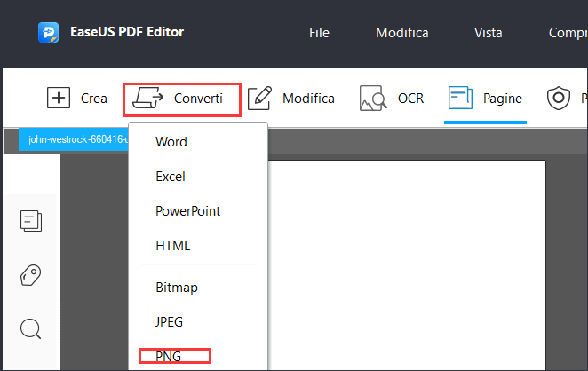Open the sidebar bookmark tag icon
This screenshot has height=371, width=588.
31,275
